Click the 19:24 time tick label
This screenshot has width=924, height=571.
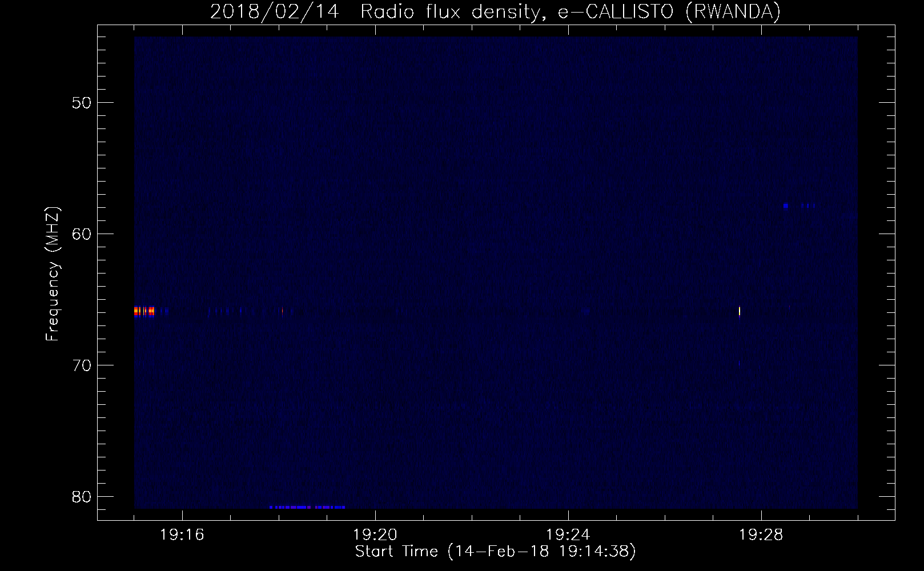568,535
